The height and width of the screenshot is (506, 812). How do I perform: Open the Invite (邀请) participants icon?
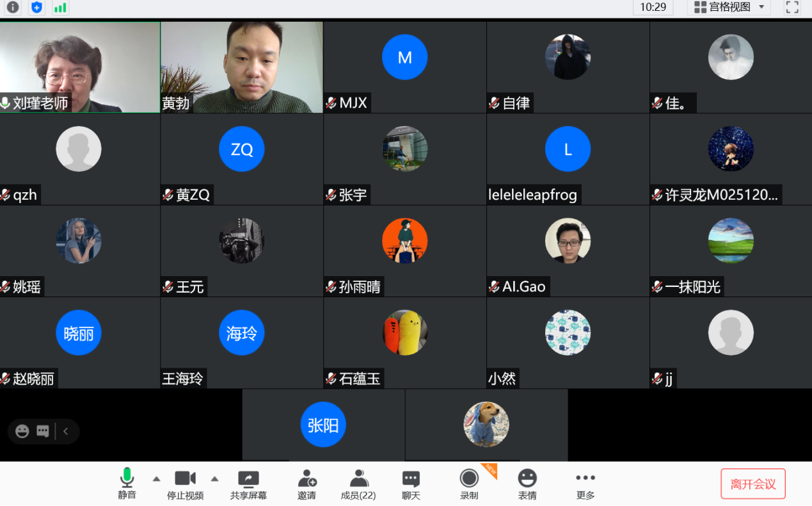[306, 484]
